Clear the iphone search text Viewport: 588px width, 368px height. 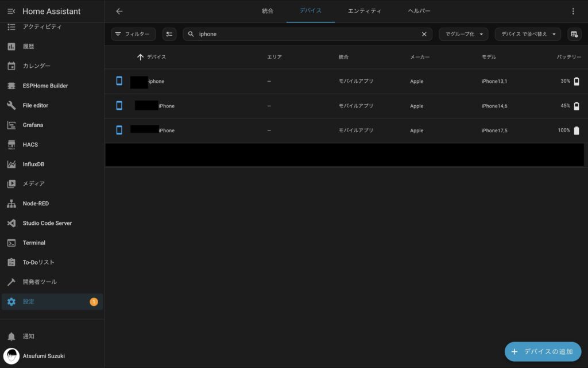tap(424, 34)
